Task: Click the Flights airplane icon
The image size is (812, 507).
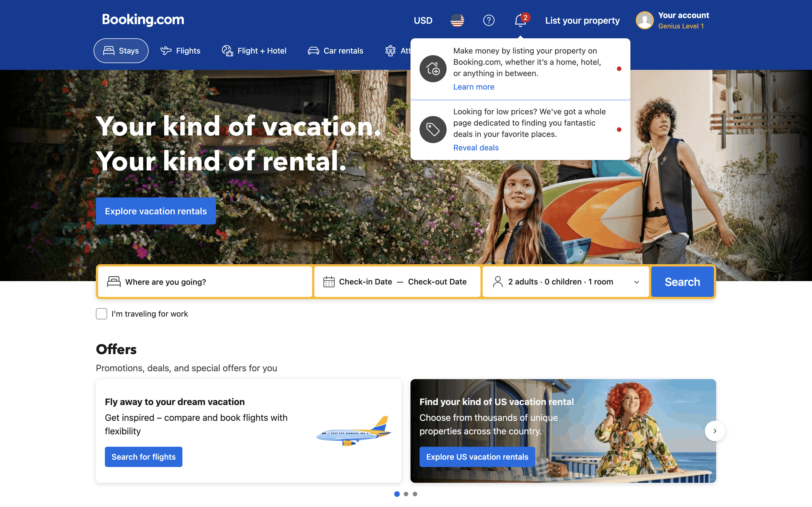Action: (x=166, y=50)
